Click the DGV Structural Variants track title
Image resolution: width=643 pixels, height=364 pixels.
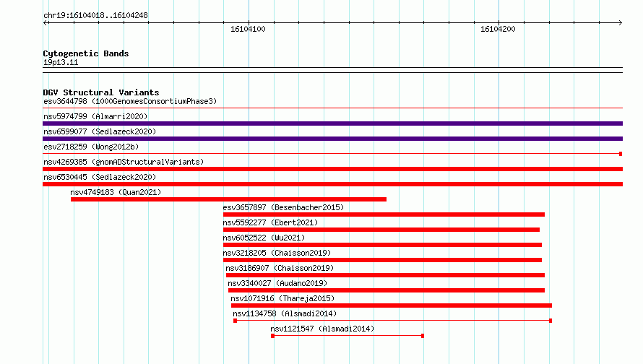(101, 92)
